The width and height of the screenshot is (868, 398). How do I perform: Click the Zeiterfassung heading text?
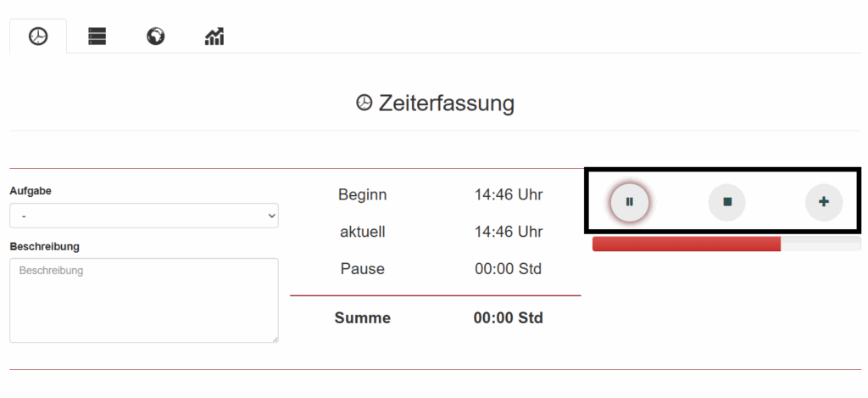(447, 104)
